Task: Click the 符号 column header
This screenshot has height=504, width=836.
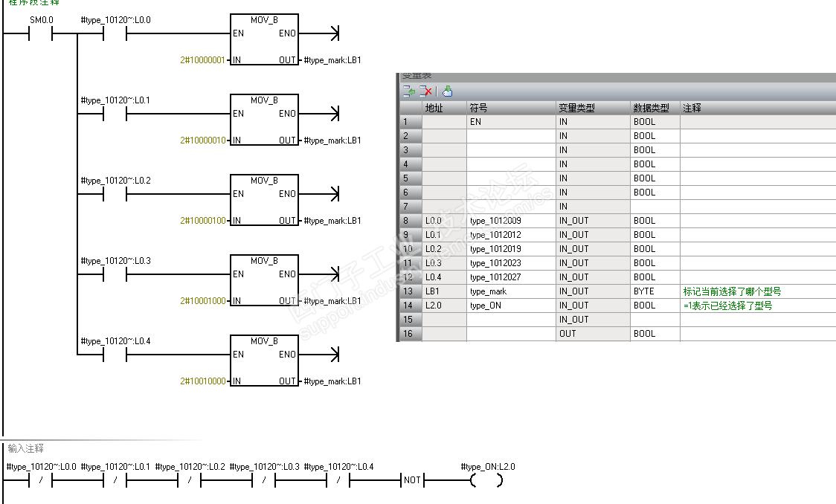Action: 511,108
